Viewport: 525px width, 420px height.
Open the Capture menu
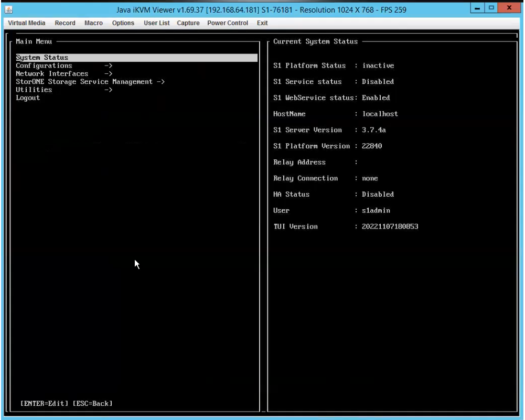(x=188, y=23)
